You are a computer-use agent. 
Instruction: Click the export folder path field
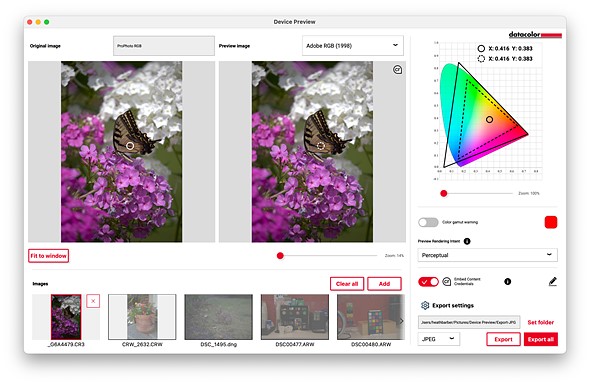pos(469,322)
